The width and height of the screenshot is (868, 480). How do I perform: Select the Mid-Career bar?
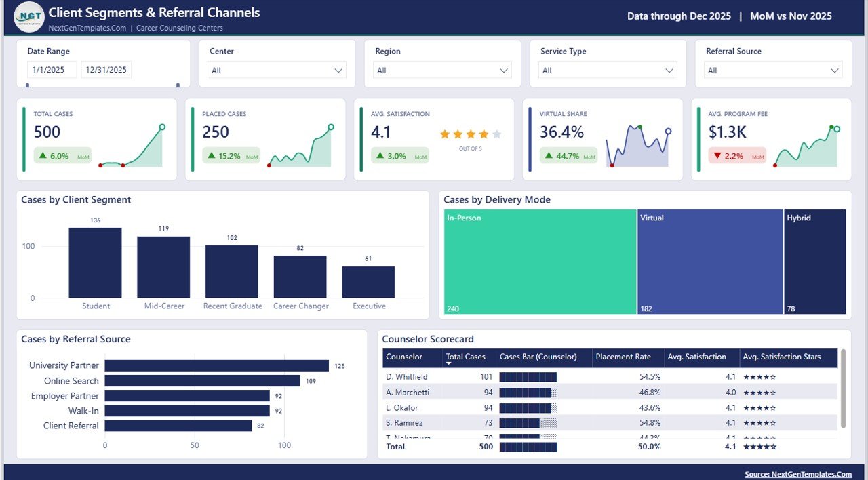163,267
